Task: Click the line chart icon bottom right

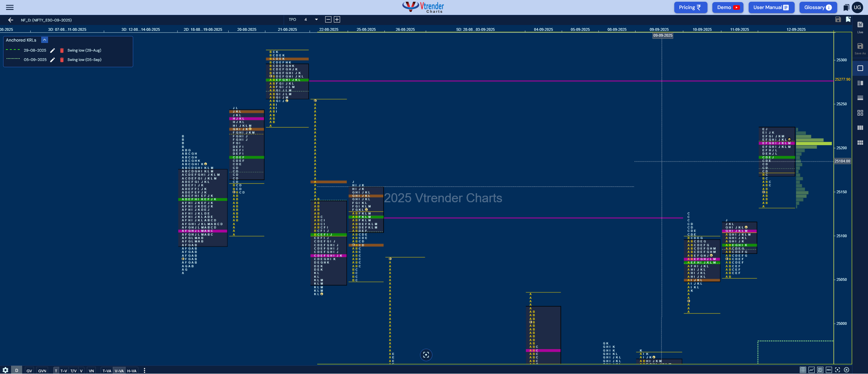Action: pyautogui.click(x=811, y=370)
